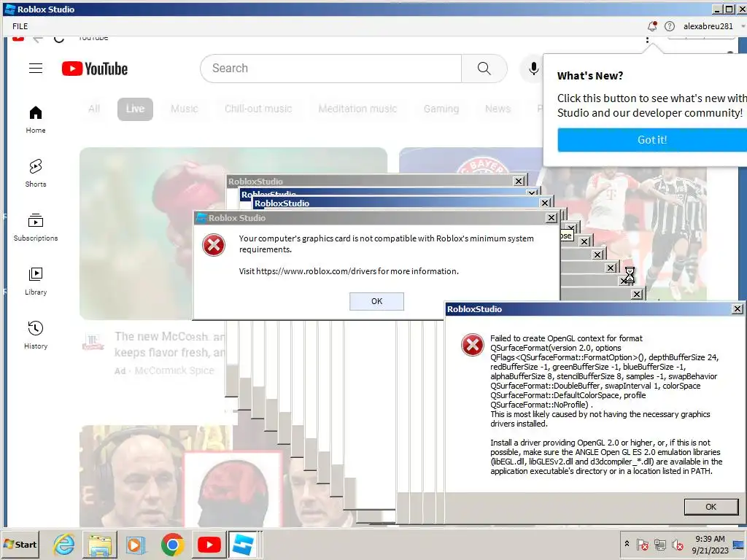Open File Explorer from taskbar
747x560 pixels.
[x=99, y=544]
